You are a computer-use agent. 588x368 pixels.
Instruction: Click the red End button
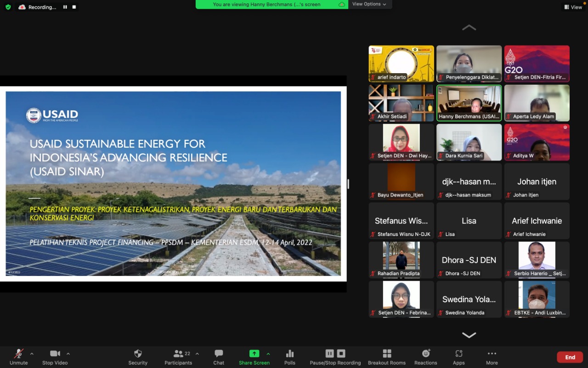pos(570,357)
